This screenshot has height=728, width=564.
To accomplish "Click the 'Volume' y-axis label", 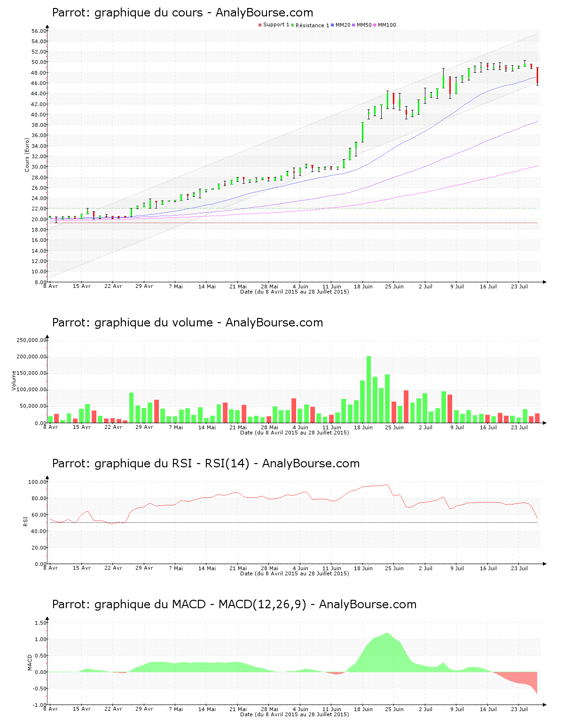I will 14,380.
